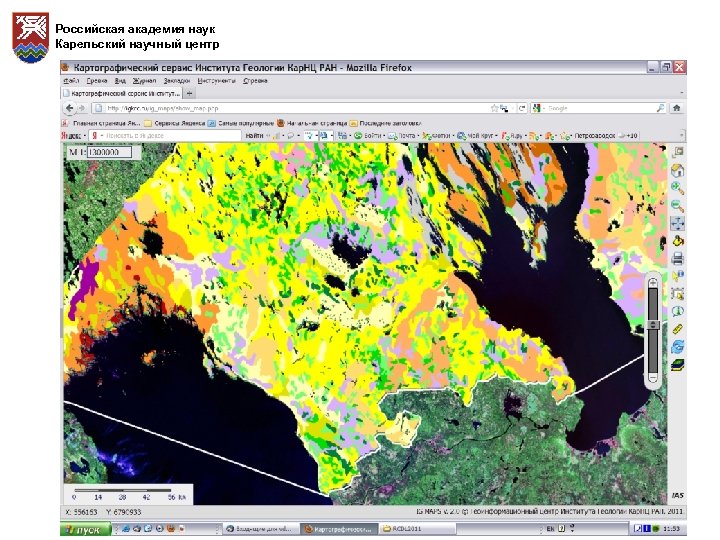Select the Картографический сервис browser tab
720x540 pixels.
click(122, 93)
